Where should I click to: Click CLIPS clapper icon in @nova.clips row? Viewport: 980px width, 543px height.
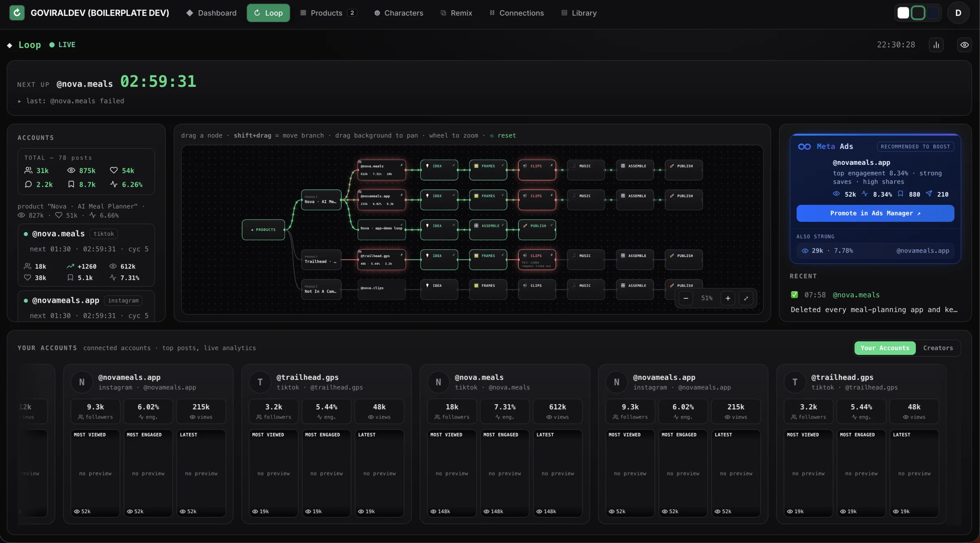(x=525, y=286)
